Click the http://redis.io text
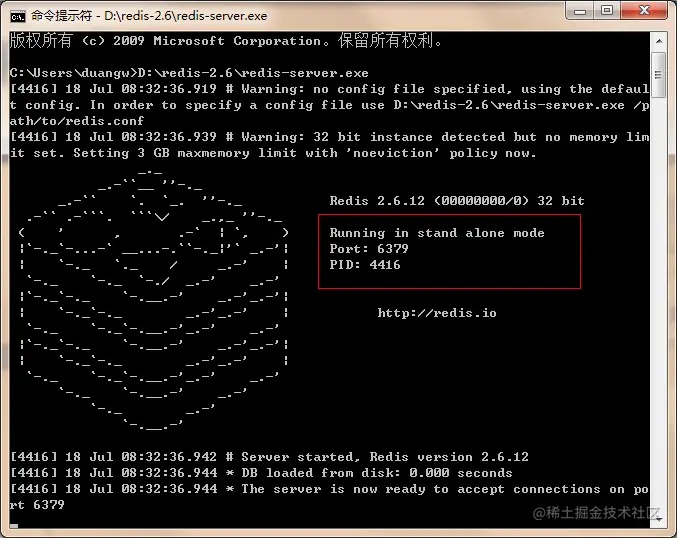The width and height of the screenshot is (677, 538). [437, 313]
